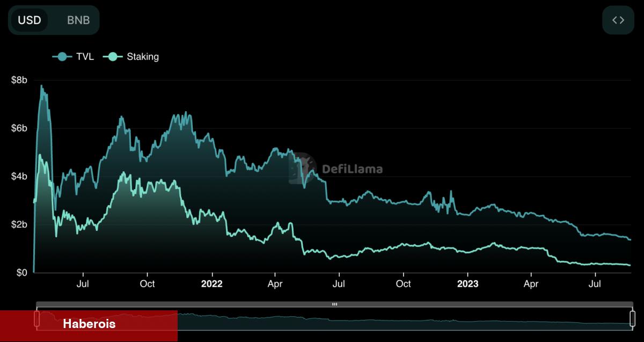Click the Apr label after 2022
Image resolution: width=644 pixels, height=342 pixels.
coord(275,283)
